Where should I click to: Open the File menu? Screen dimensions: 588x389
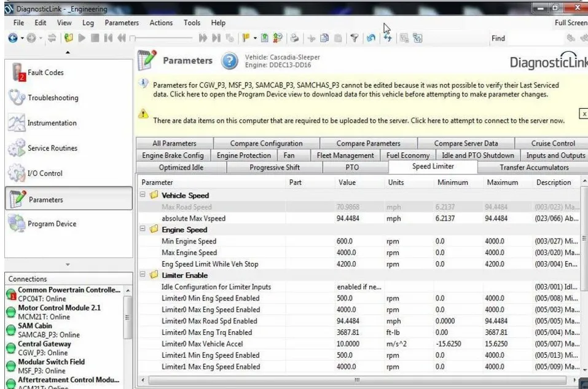[x=19, y=23]
